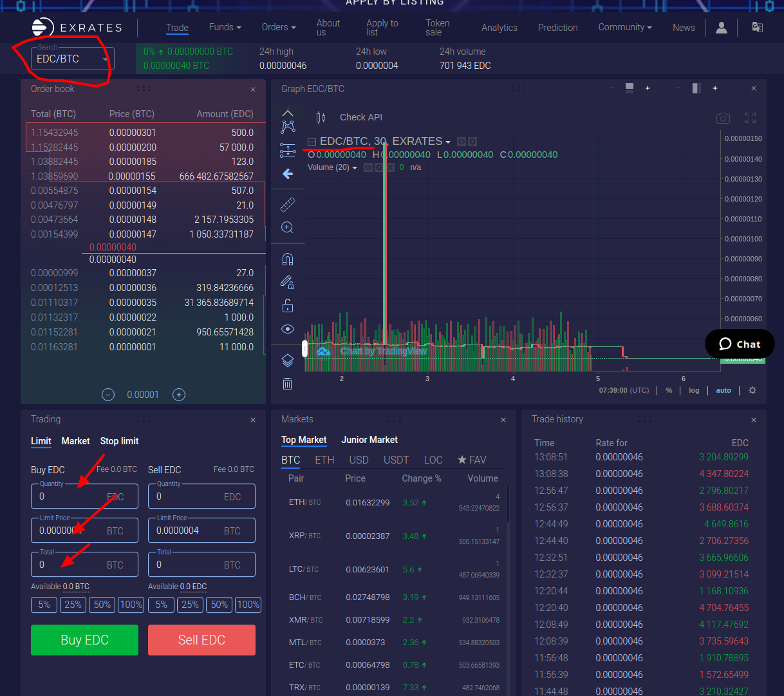Open the user account icon
The width and height of the screenshot is (784, 696).
pyautogui.click(x=722, y=28)
